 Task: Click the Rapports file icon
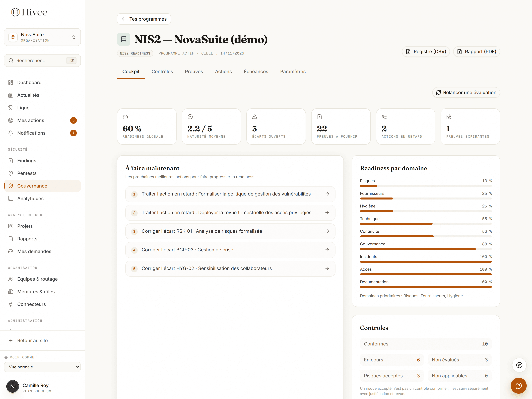[11, 239]
